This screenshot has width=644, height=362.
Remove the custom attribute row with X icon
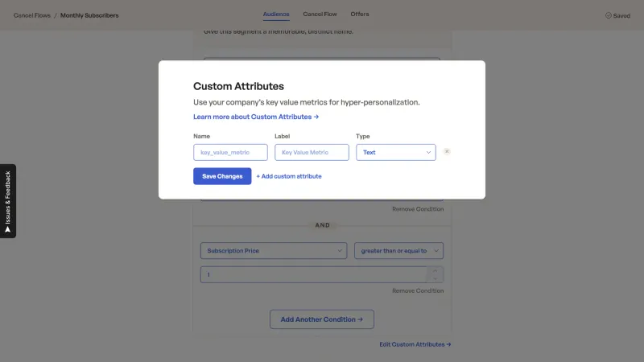pos(447,151)
